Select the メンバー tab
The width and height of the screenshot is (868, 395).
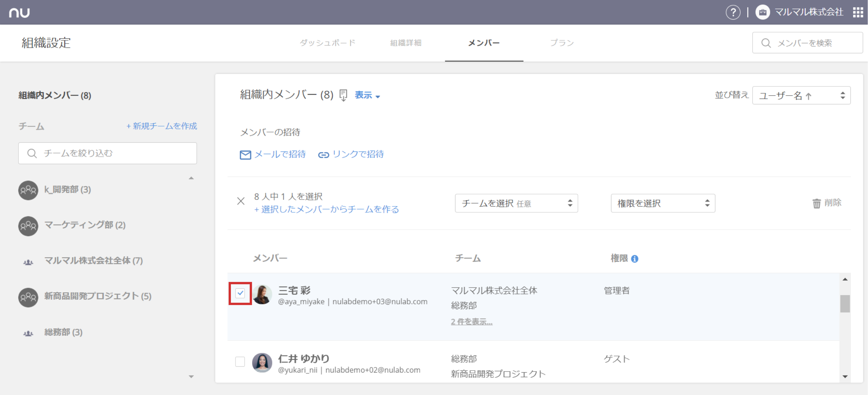click(x=484, y=43)
